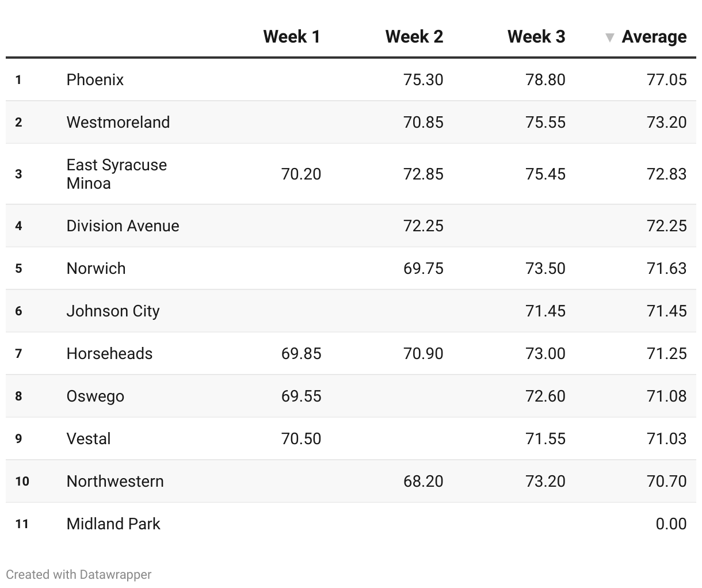Click the East Syracuse Minoa entry
This screenshot has width=702, height=588.
[116, 174]
